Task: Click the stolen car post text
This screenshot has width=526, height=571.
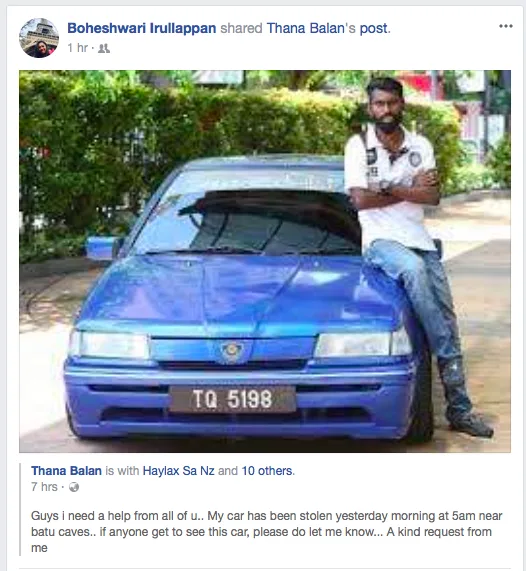Action: point(267,532)
